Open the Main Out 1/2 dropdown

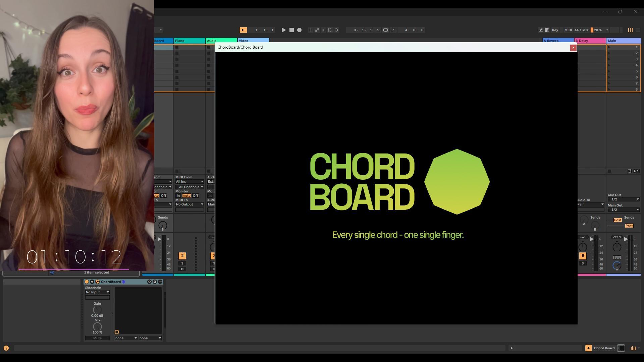pyautogui.click(x=624, y=210)
